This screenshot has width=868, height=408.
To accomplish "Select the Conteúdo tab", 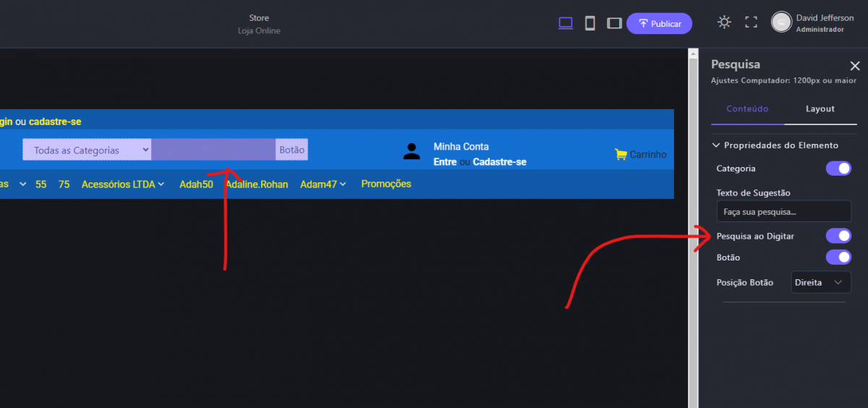I will (x=747, y=109).
